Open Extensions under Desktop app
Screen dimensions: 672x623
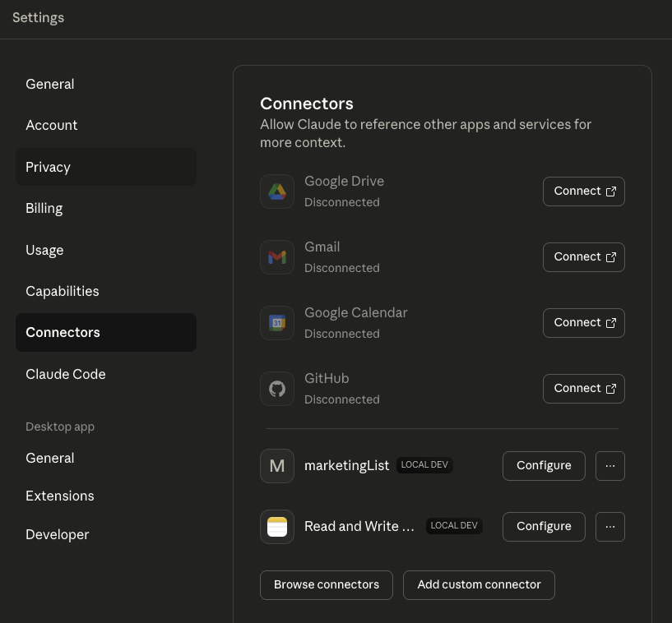click(x=59, y=496)
